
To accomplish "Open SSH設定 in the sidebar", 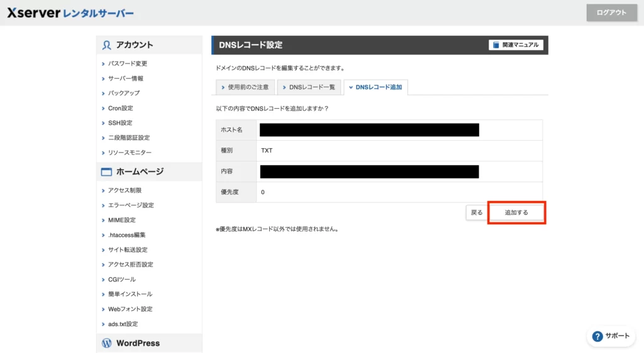I will pyautogui.click(x=120, y=123).
